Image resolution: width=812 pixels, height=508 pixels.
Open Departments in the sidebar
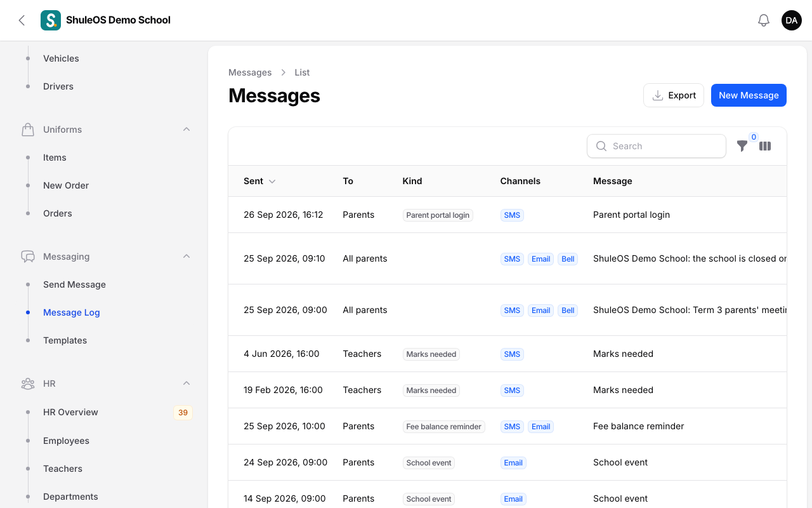[x=70, y=497]
